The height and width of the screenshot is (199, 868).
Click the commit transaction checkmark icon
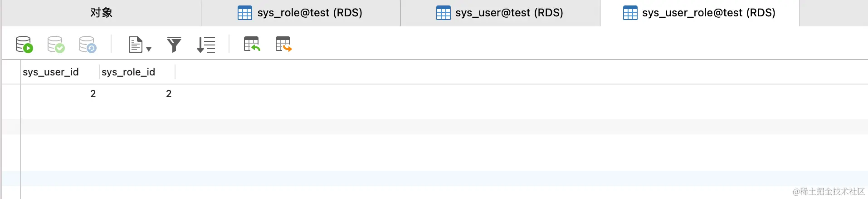pos(56,45)
